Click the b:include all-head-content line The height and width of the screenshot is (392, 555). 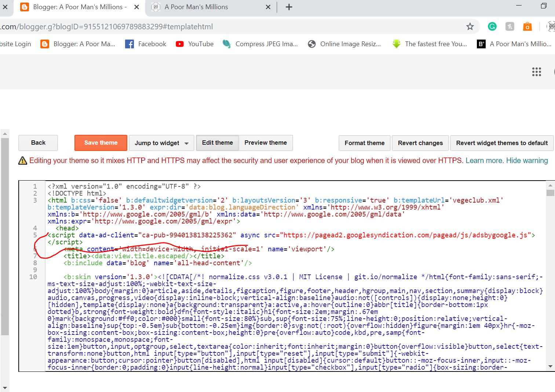click(x=158, y=263)
